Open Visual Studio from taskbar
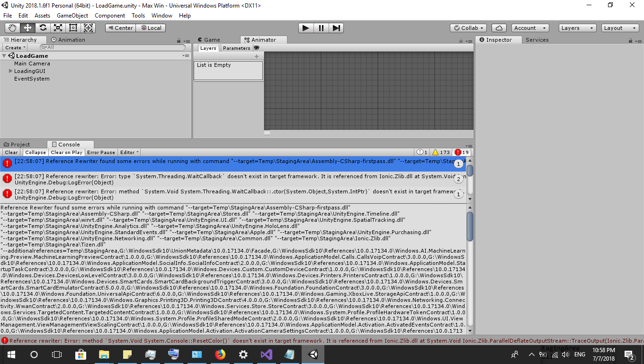The width and height of the screenshot is (644, 364). (266, 354)
